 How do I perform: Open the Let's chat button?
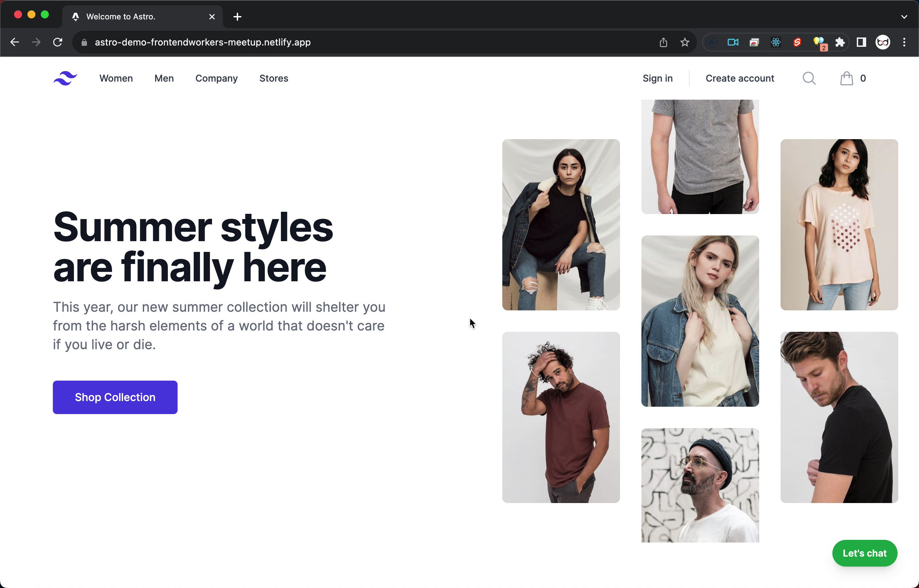click(865, 553)
